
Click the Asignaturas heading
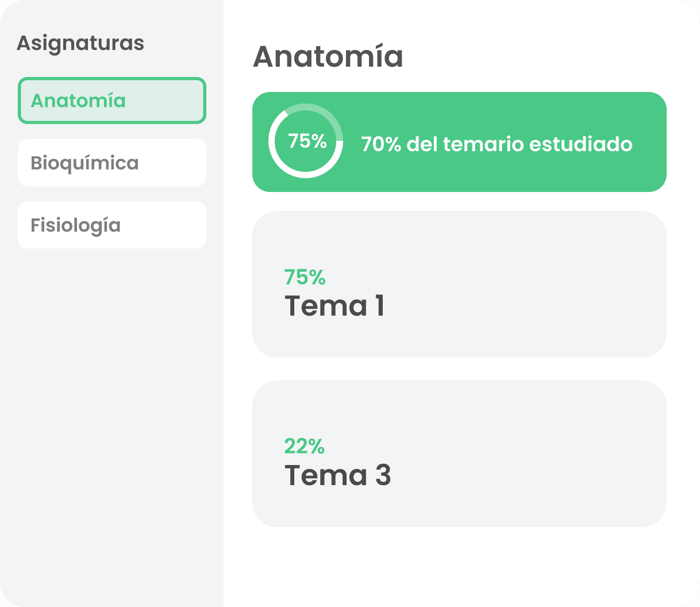pyautogui.click(x=80, y=43)
